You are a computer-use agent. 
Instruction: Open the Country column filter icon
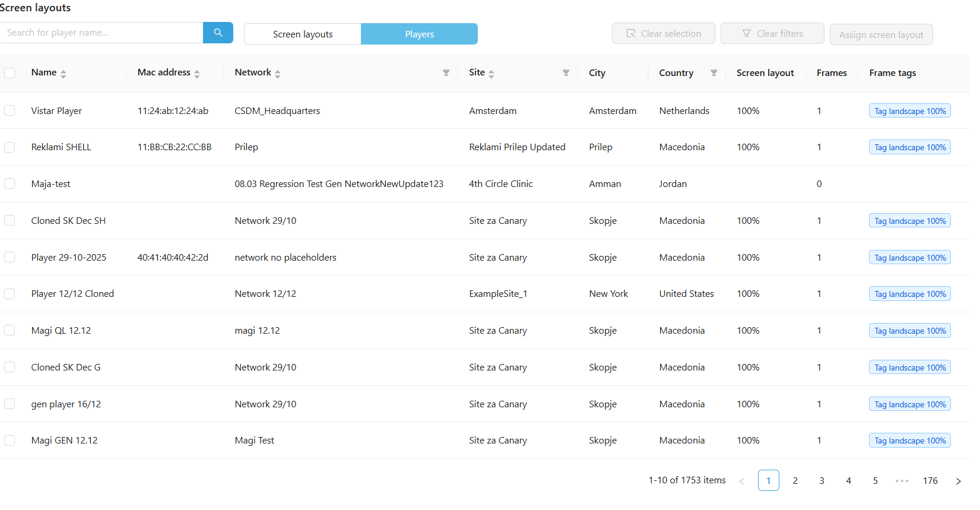[713, 73]
